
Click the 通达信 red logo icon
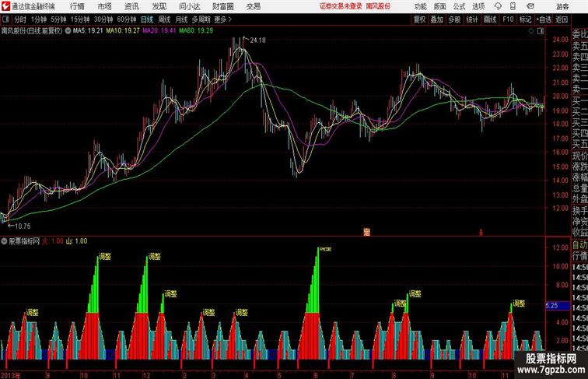(x=5, y=6)
